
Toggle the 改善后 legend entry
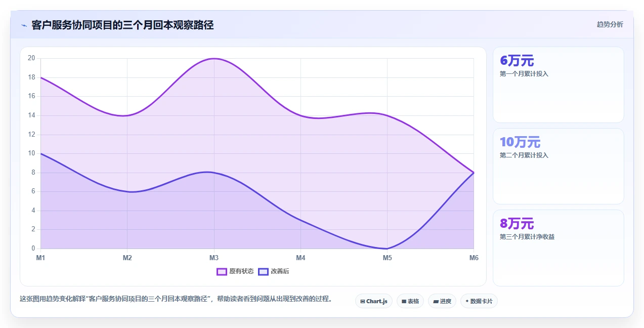pos(274,271)
